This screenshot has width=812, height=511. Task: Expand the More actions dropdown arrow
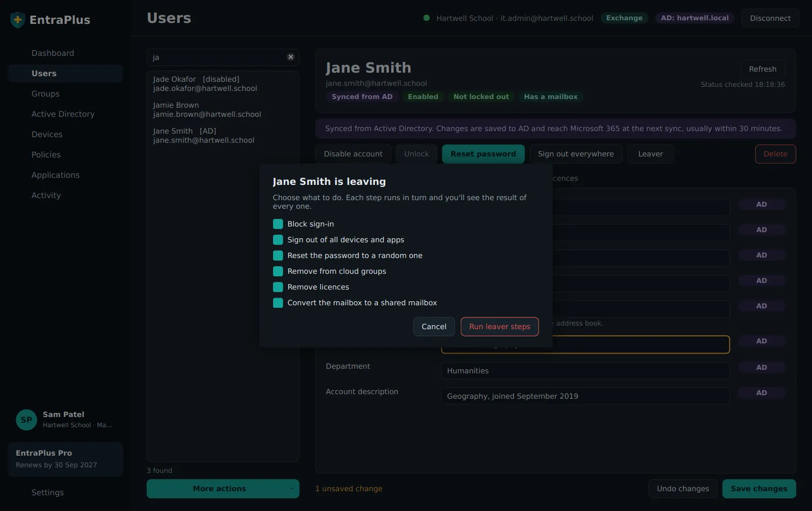point(292,489)
